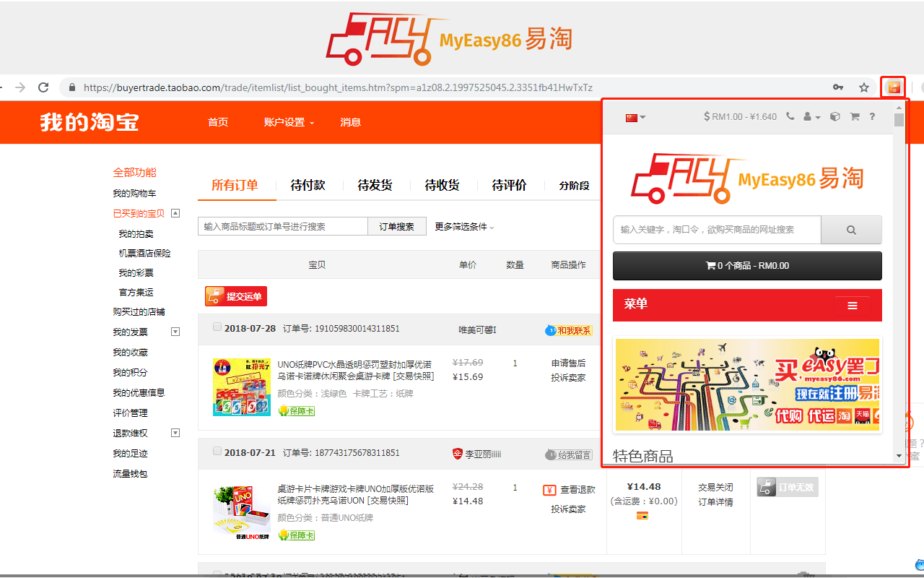
Task: Click in the order search input field
Action: click(283, 226)
